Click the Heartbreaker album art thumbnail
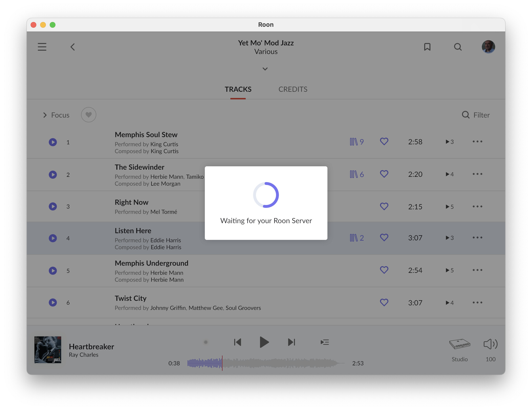The width and height of the screenshot is (532, 410). (48, 350)
